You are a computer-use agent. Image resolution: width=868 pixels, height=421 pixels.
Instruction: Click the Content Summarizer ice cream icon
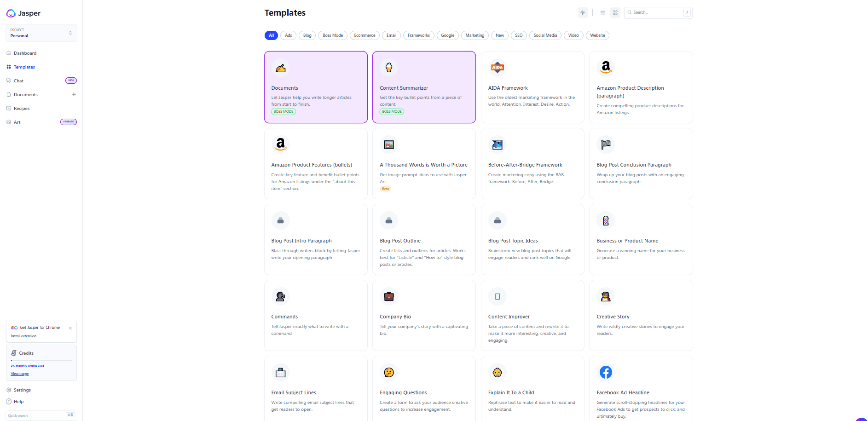[x=389, y=68]
